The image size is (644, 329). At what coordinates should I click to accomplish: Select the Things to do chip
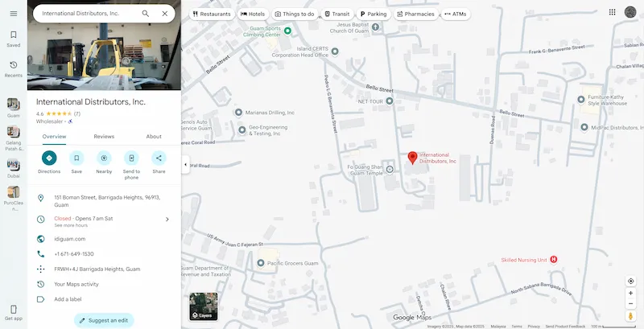[295, 14]
